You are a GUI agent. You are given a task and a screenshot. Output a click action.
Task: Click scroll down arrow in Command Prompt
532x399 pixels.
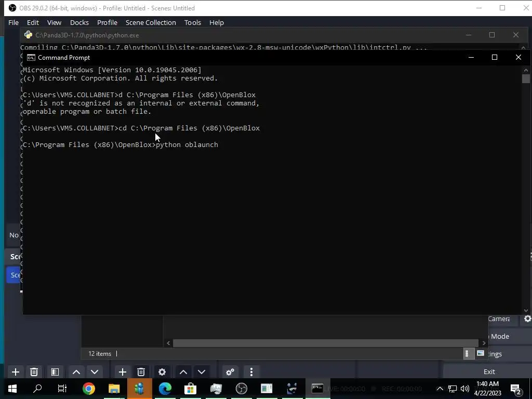[x=526, y=311]
